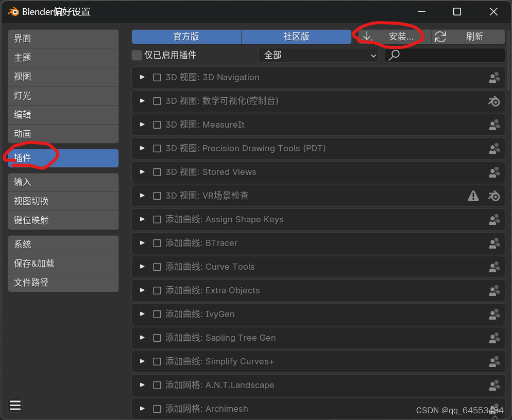Click into the add-on search field
512x420 pixels.
pyautogui.click(x=445, y=55)
